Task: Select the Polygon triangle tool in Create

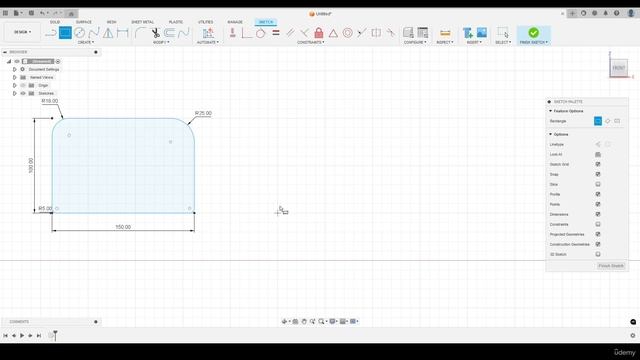Action: click(x=108, y=33)
